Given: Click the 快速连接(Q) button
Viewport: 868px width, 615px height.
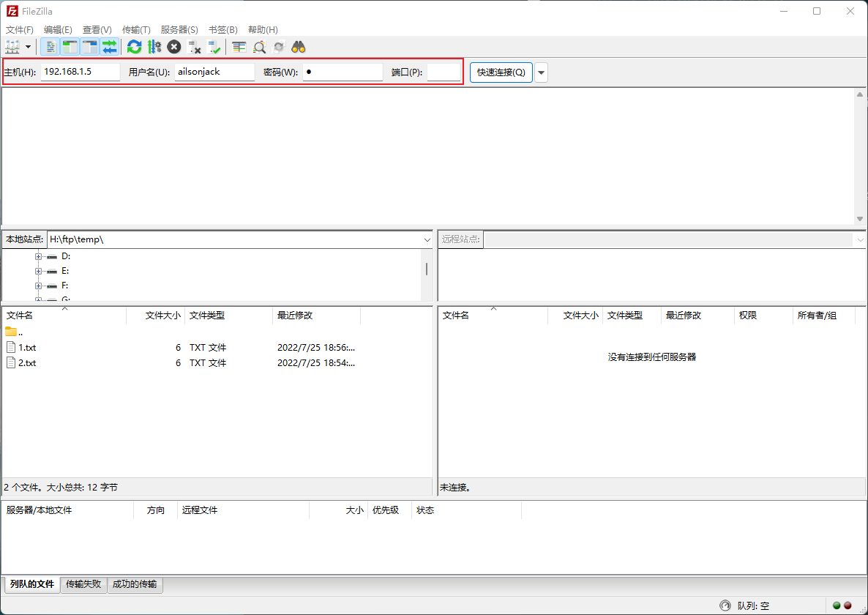Looking at the screenshot, I should click(501, 72).
